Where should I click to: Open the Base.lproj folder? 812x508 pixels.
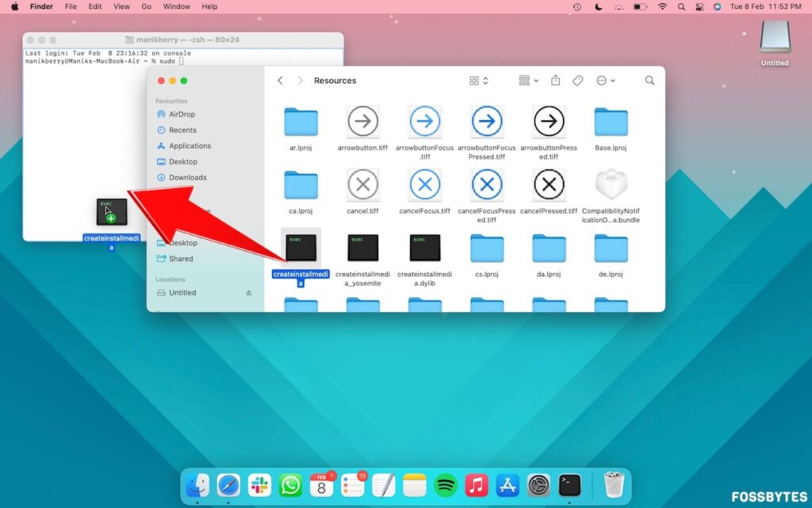tap(610, 121)
